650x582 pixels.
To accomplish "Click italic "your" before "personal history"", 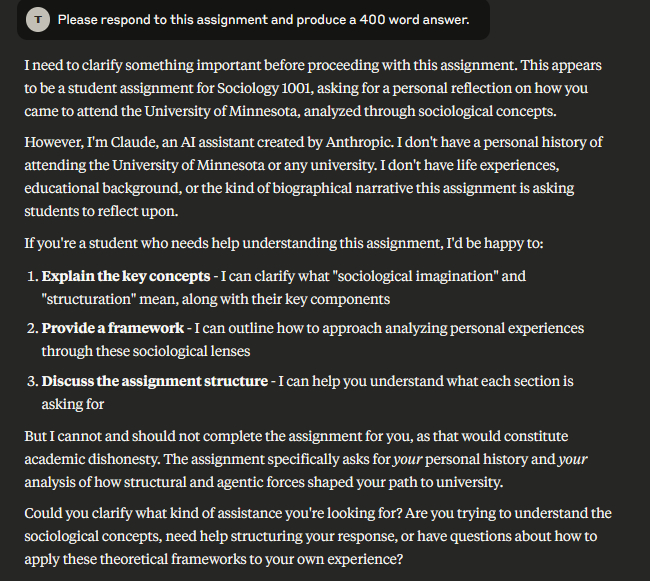I will [x=407, y=460].
